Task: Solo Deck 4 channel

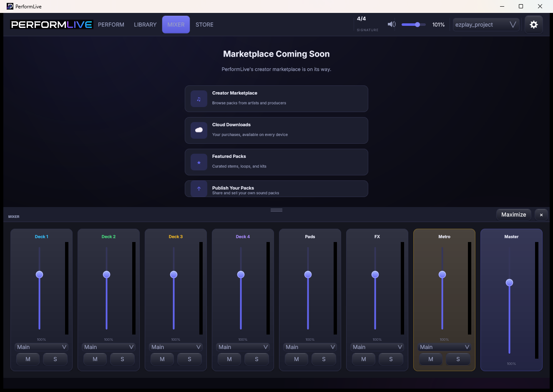Action: 256,359
